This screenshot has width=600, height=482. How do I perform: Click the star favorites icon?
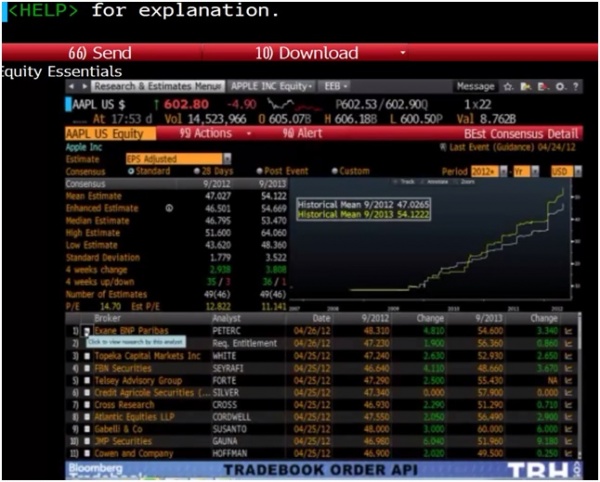pos(508,87)
